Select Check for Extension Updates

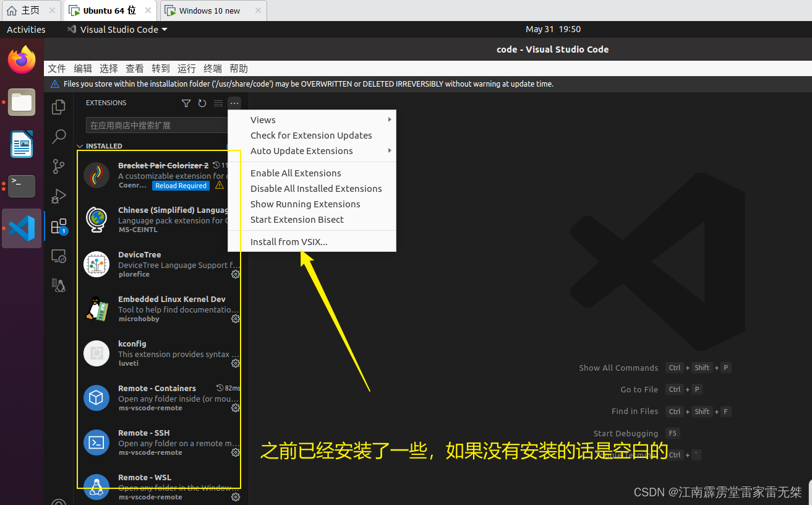[312, 136]
